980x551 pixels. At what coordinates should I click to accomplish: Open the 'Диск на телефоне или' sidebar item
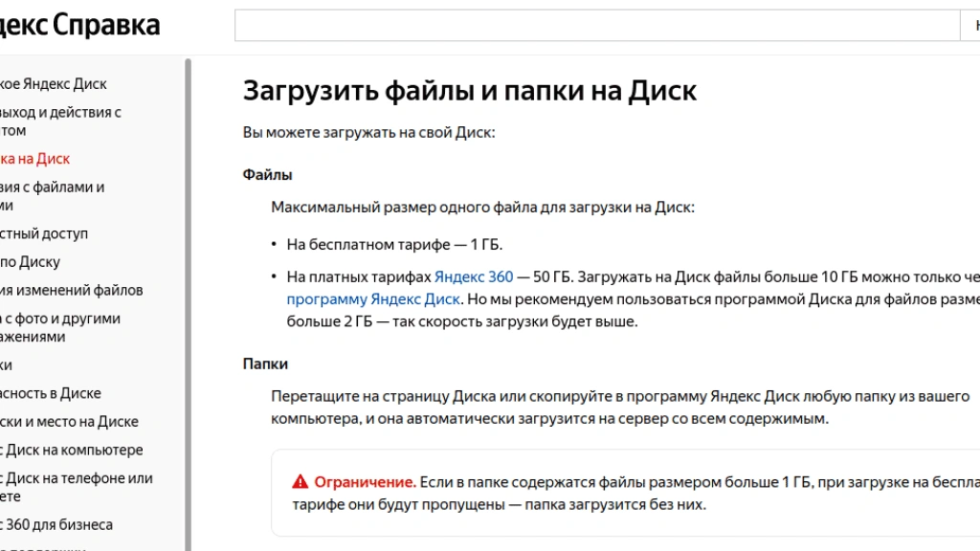[77, 487]
